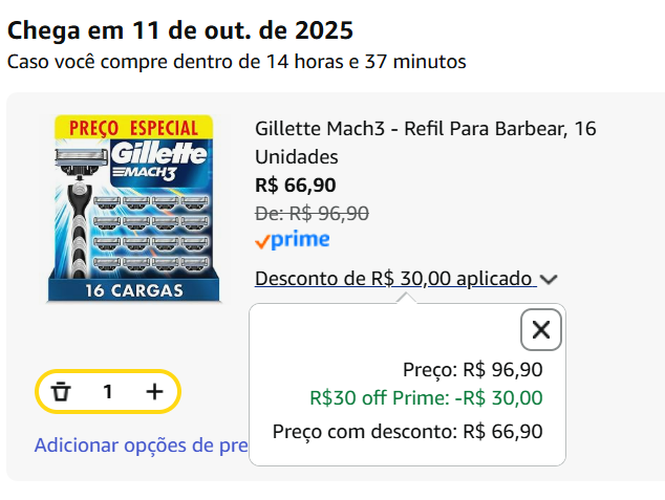Screen dimensions: 665x500
Task: Click the 'Preço com desconto' line in the popover
Action: click(407, 432)
